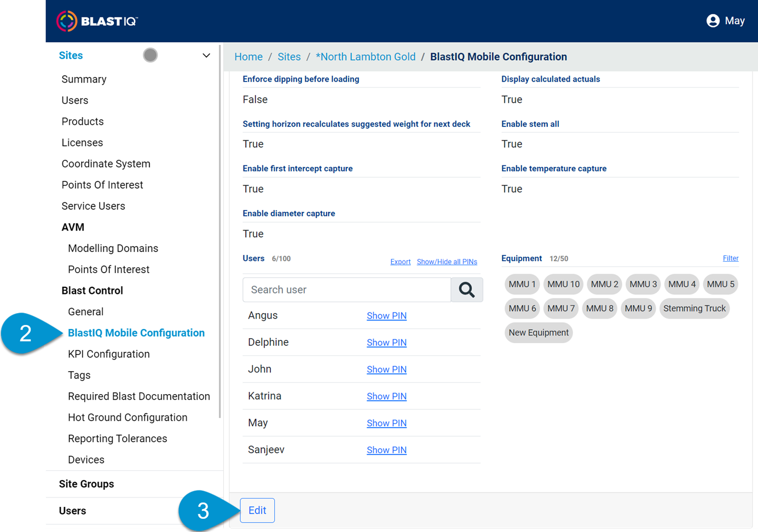
Task: Open KPI Configuration
Action: point(109,354)
